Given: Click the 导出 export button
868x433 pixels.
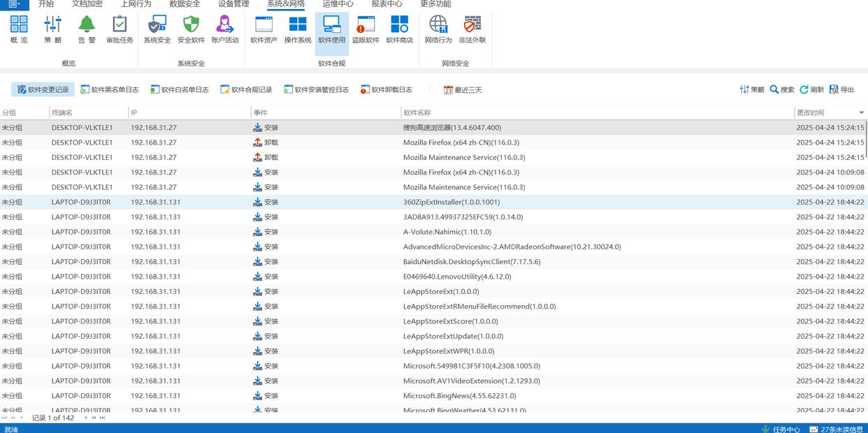Looking at the screenshot, I should click(x=841, y=89).
